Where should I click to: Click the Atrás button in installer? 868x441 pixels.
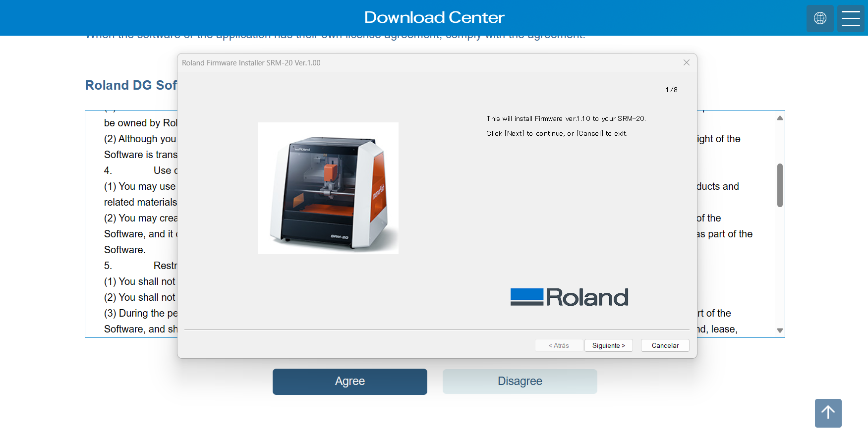[x=559, y=345]
